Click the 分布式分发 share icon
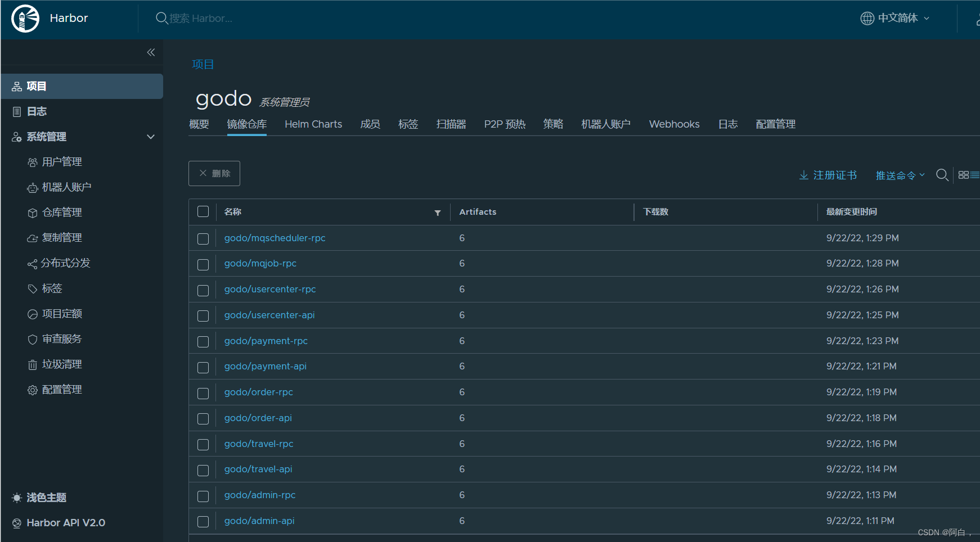 click(x=33, y=264)
